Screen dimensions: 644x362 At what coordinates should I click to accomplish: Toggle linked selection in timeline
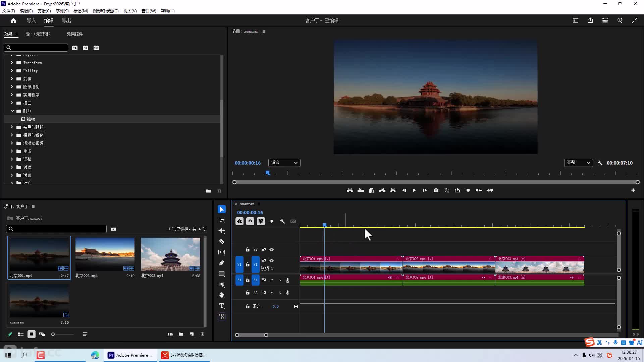pyautogui.click(x=261, y=222)
